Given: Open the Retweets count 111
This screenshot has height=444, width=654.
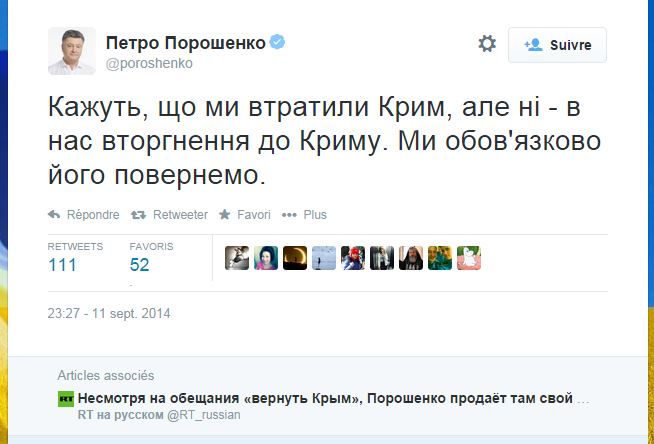Looking at the screenshot, I should [x=63, y=264].
